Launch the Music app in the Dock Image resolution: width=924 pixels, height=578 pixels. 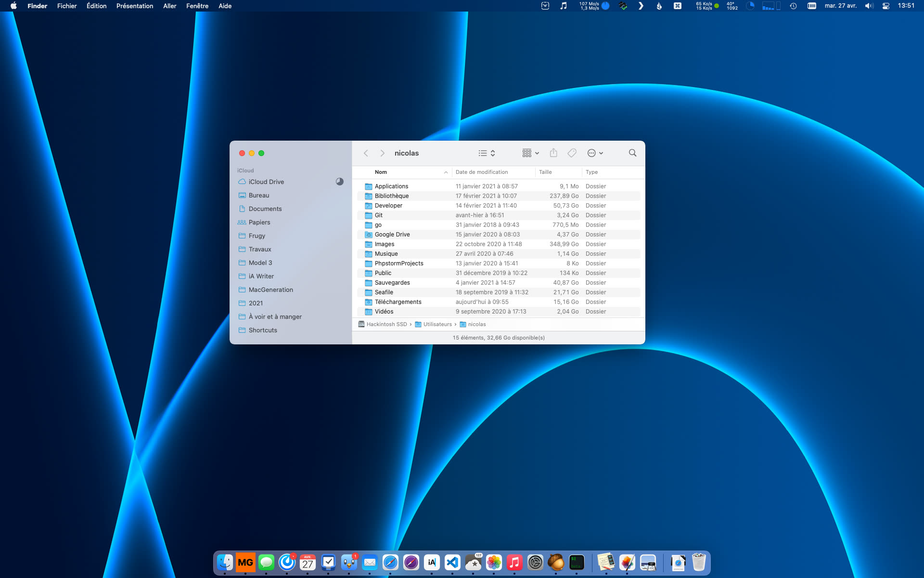[x=514, y=562]
